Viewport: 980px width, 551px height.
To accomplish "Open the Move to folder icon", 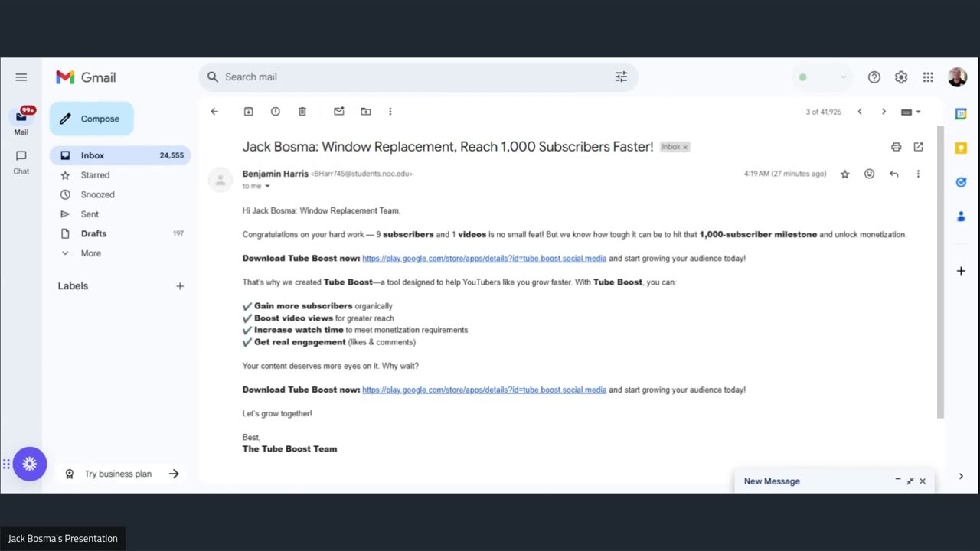I will pos(366,112).
